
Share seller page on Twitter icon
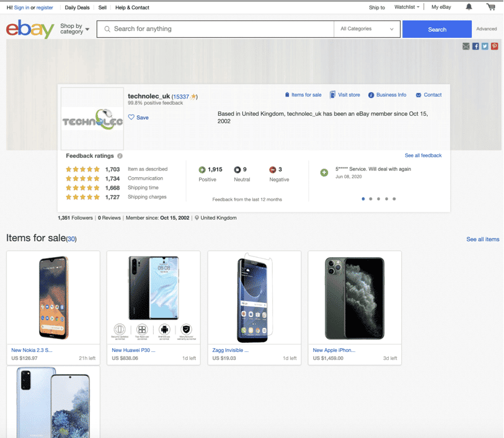pyautogui.click(x=485, y=46)
